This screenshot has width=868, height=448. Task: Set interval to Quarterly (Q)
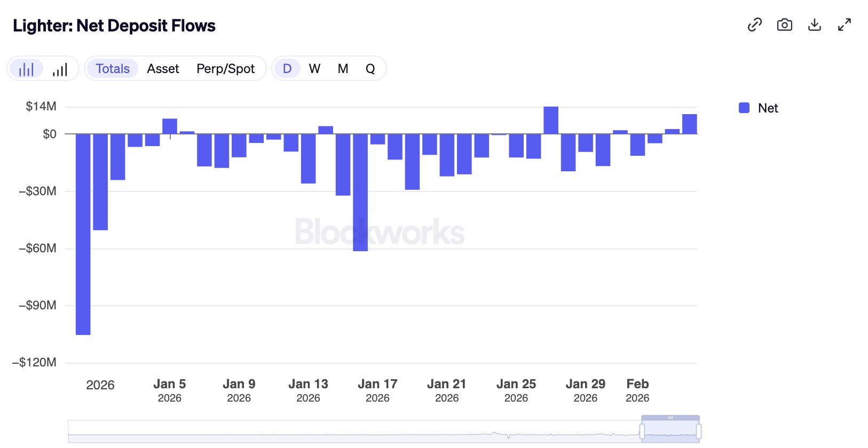tap(370, 69)
